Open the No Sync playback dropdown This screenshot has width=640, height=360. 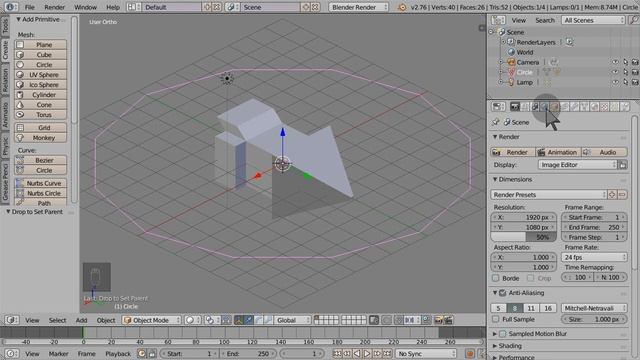425,354
